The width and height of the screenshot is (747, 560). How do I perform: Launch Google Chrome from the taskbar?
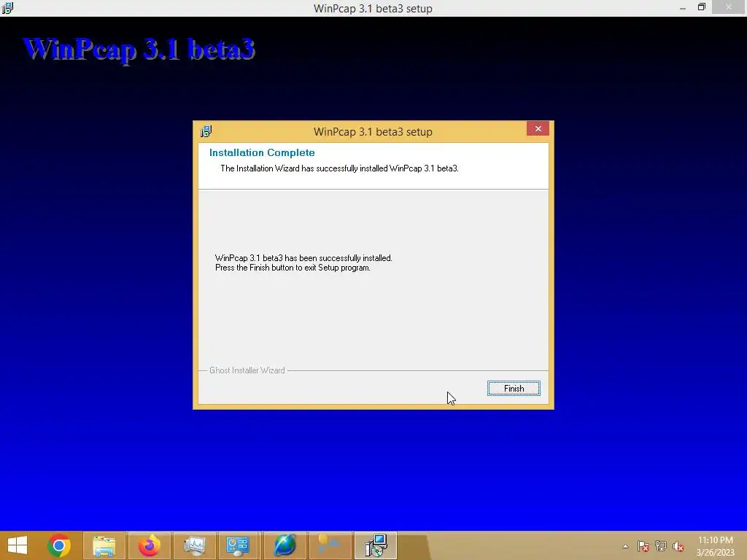[59, 545]
